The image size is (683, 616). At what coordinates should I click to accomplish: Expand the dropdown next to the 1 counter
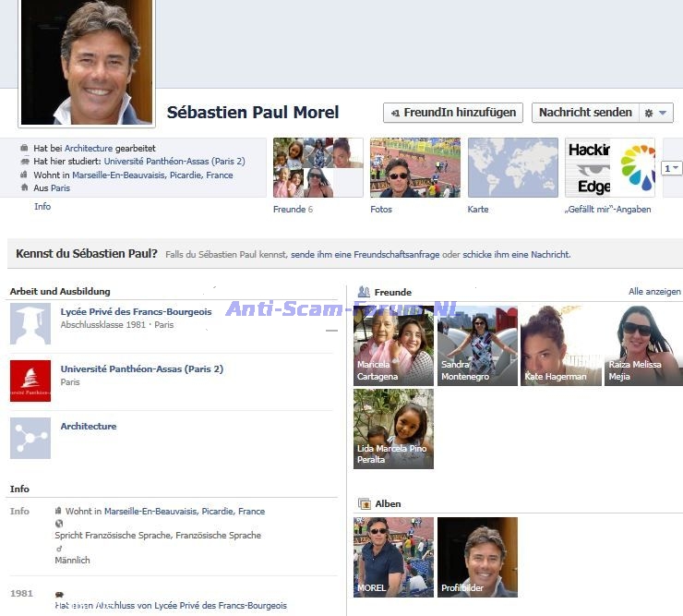(x=672, y=168)
